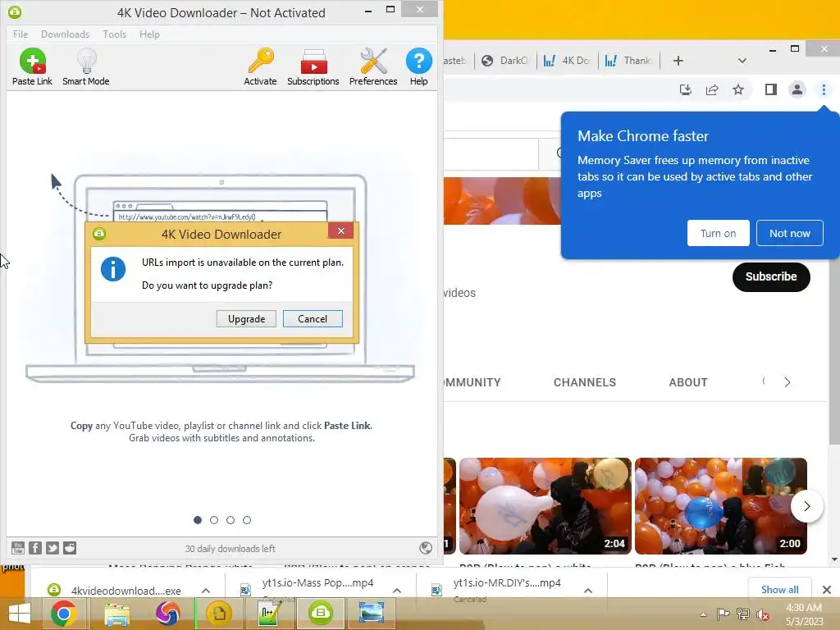The width and height of the screenshot is (840, 630).
Task: Click the taskbar clock showing 4:30 AM
Action: tap(805, 614)
